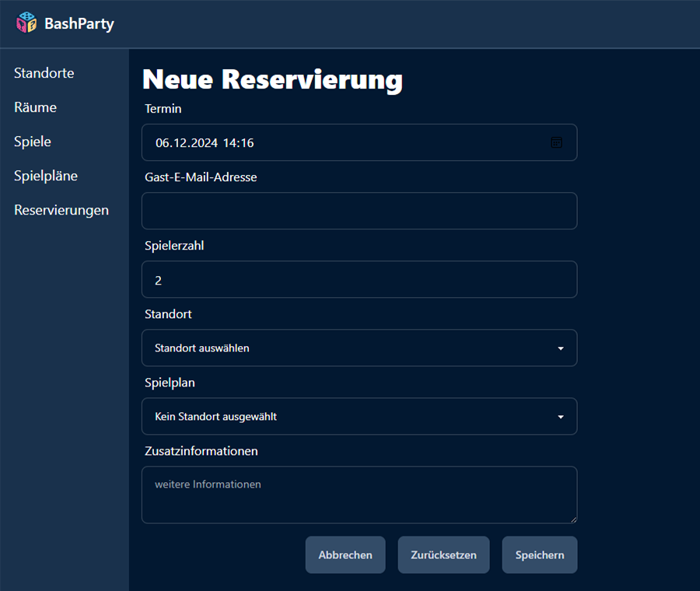Save the reservation with Speichern
This screenshot has width=700, height=591.
[540, 555]
